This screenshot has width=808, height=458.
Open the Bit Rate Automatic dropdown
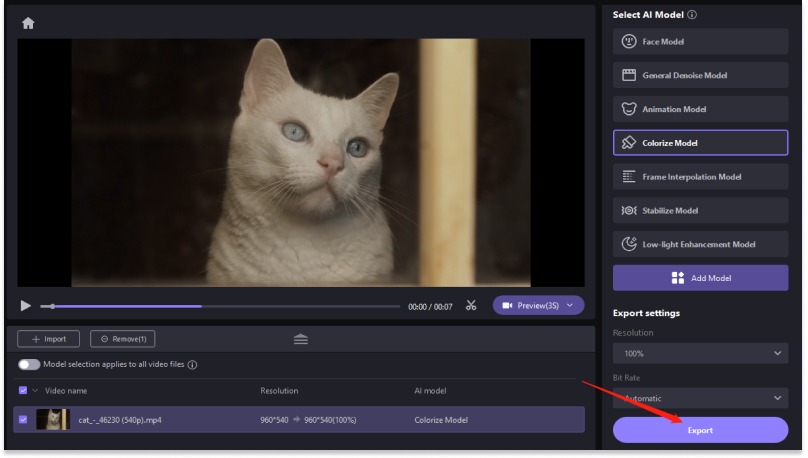[x=700, y=398]
